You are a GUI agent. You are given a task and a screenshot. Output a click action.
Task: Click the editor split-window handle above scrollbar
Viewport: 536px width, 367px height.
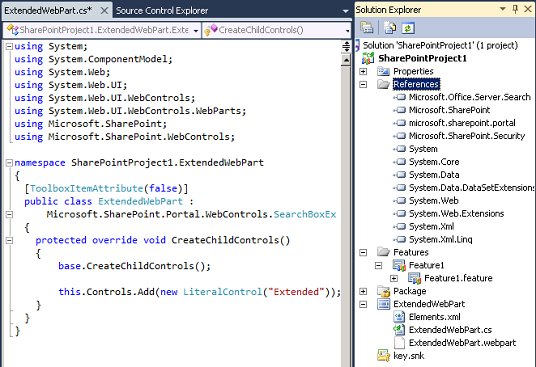346,46
